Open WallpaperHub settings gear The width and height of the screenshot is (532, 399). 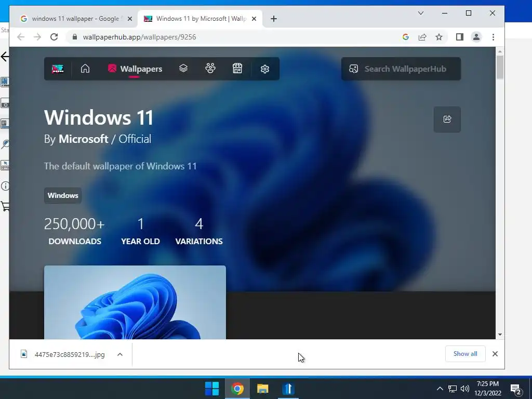pos(265,69)
